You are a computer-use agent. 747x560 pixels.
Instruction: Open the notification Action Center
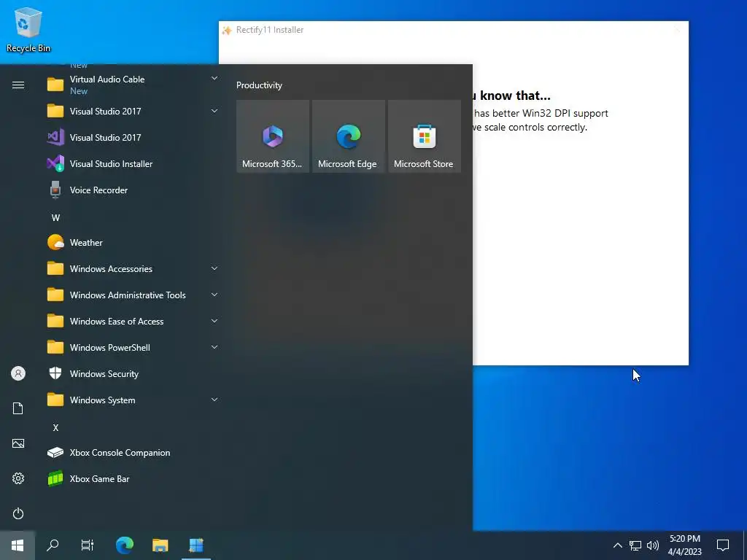click(723, 545)
